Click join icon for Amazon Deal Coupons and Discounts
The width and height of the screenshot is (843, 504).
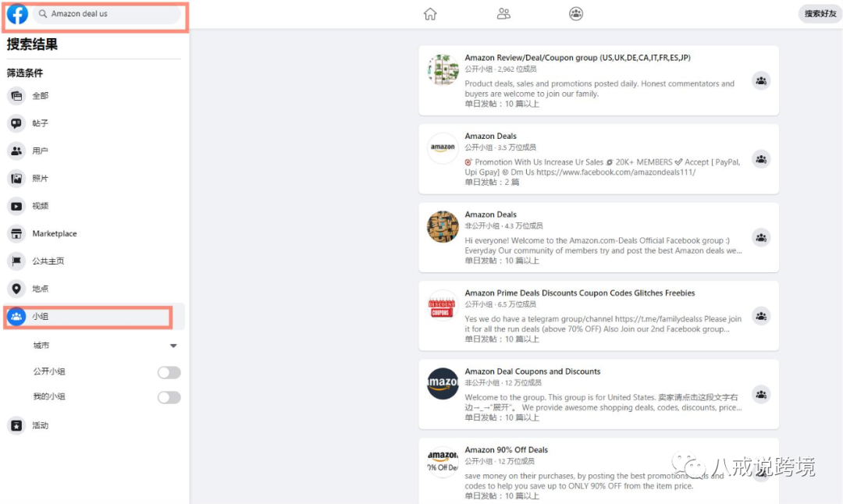tap(761, 395)
